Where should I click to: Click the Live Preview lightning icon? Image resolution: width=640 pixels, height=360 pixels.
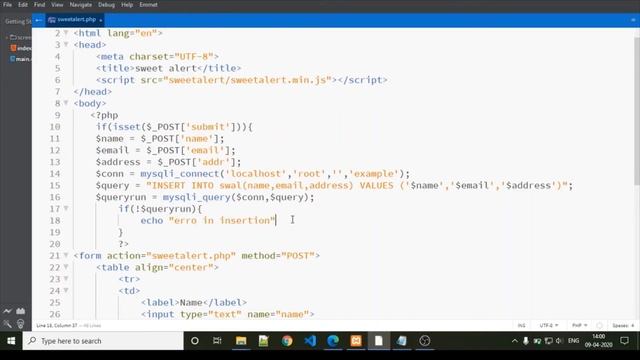7,311
